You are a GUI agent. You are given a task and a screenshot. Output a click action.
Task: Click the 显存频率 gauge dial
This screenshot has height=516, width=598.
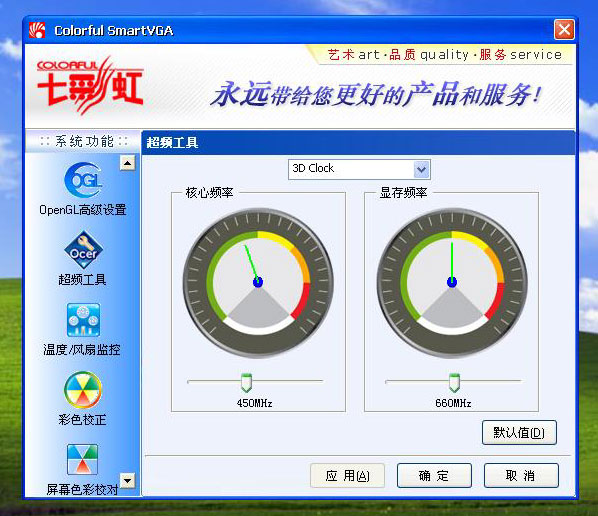click(x=452, y=283)
